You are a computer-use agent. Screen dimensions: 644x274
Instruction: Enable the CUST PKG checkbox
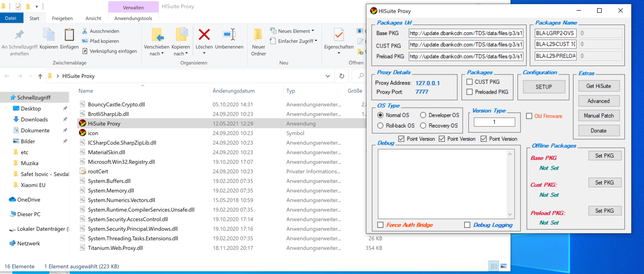point(470,82)
